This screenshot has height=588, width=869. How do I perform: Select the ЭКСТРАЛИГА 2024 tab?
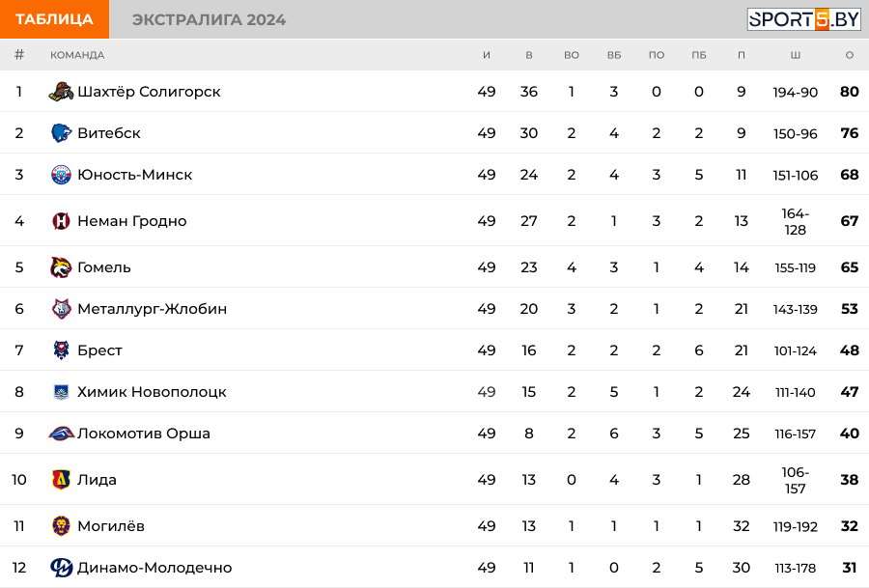(209, 19)
